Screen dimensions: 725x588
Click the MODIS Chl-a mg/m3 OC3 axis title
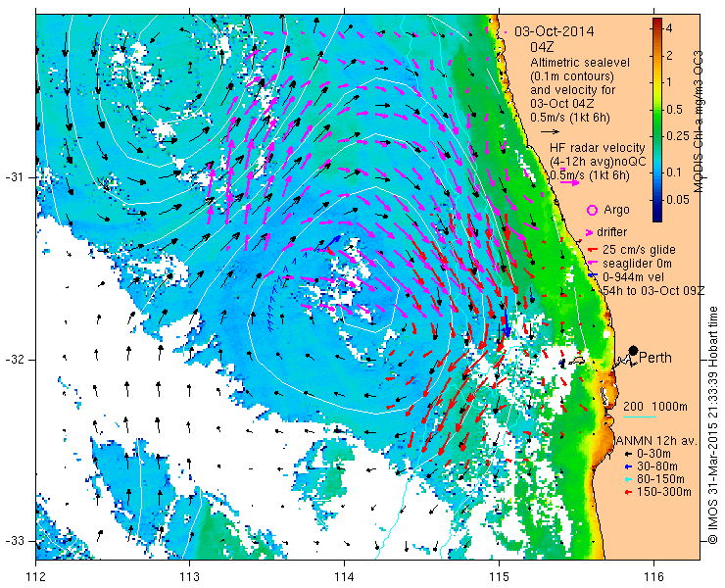(x=699, y=122)
